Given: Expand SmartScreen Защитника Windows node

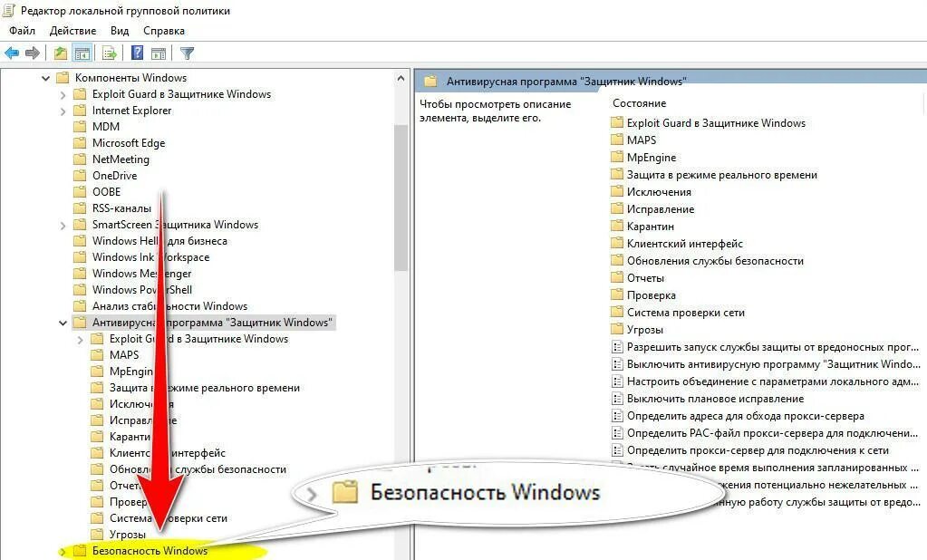Looking at the screenshot, I should click(63, 225).
